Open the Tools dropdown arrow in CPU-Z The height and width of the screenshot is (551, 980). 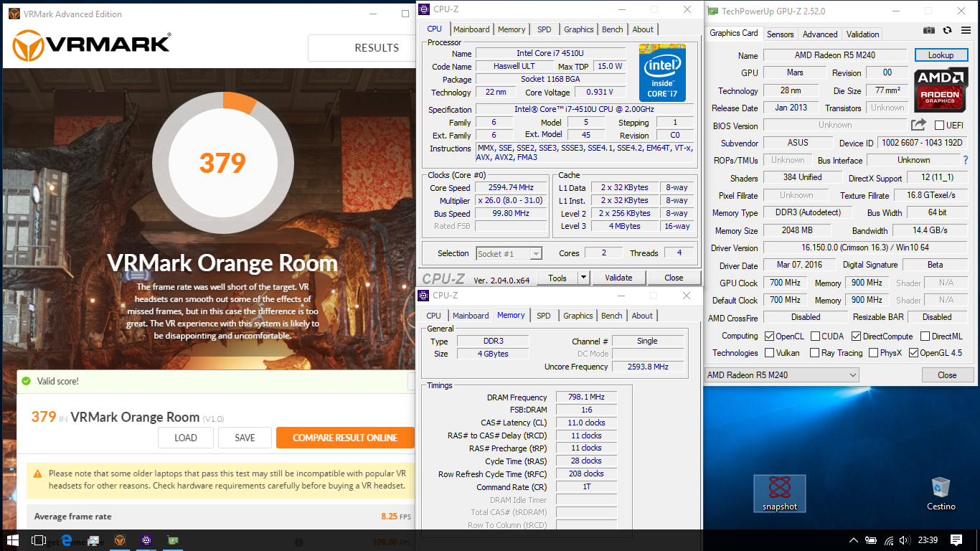pyautogui.click(x=583, y=278)
